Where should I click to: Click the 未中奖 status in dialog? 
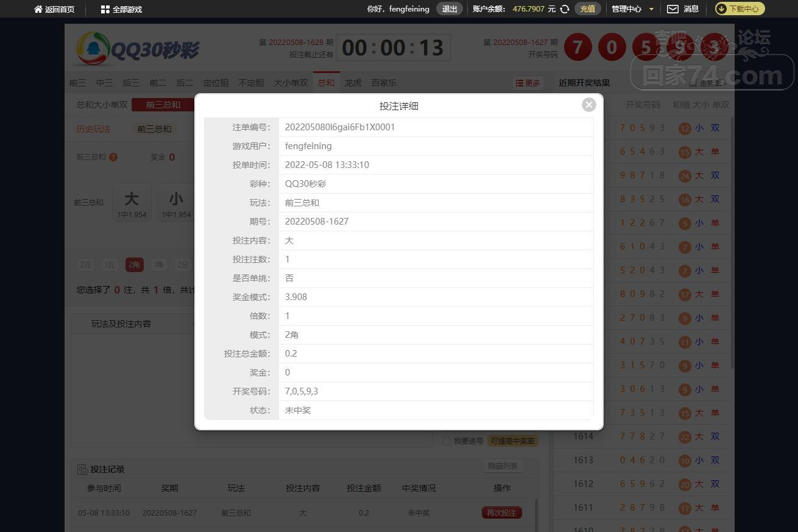click(x=298, y=410)
